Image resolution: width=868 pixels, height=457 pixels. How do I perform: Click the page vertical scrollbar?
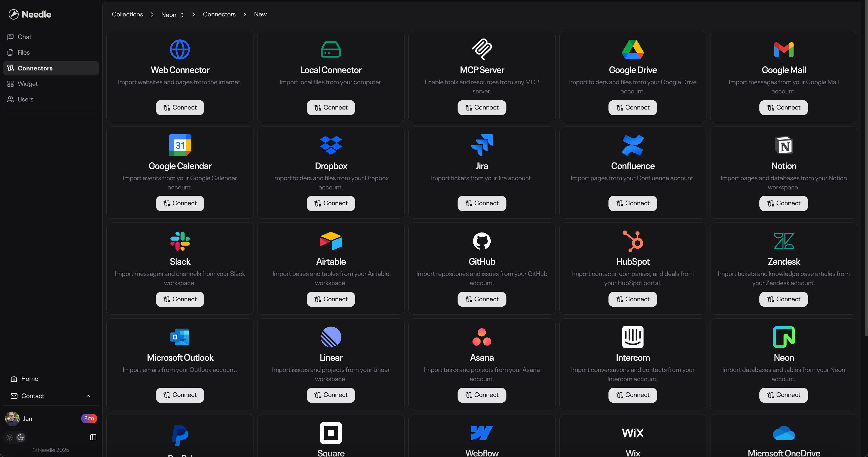click(866, 168)
